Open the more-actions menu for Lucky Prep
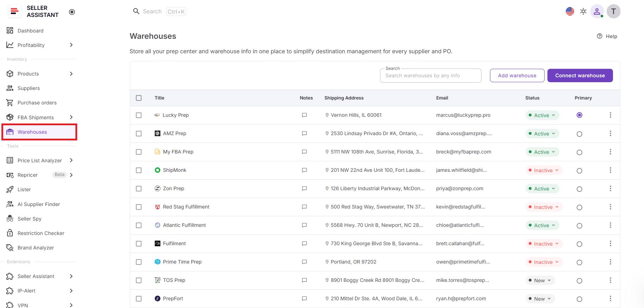644x308 pixels. point(611,115)
